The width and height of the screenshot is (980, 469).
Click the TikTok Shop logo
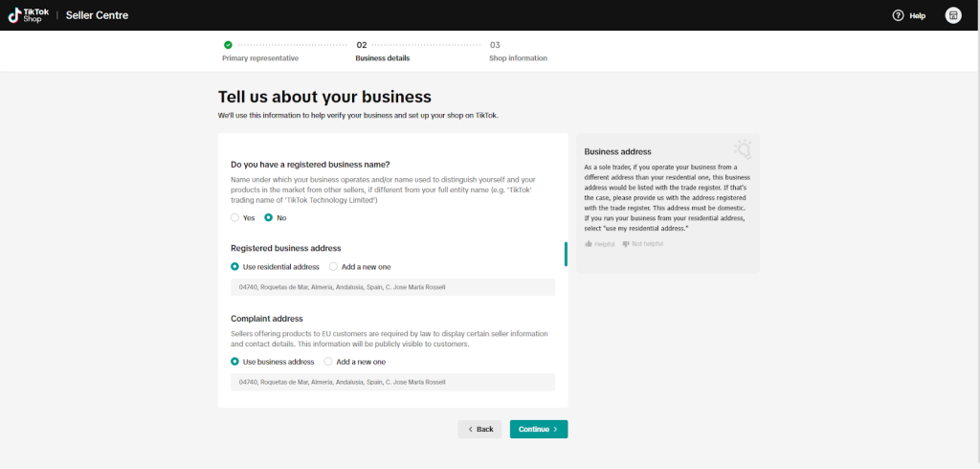click(28, 15)
